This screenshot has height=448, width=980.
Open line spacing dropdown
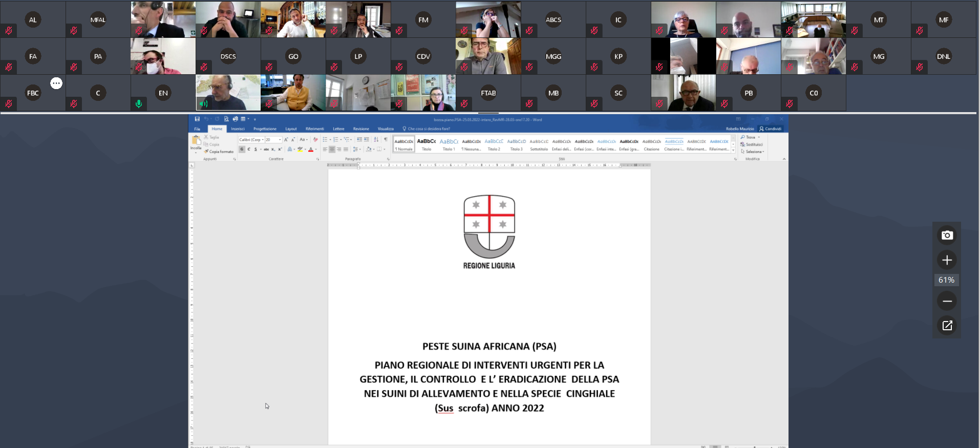click(357, 149)
